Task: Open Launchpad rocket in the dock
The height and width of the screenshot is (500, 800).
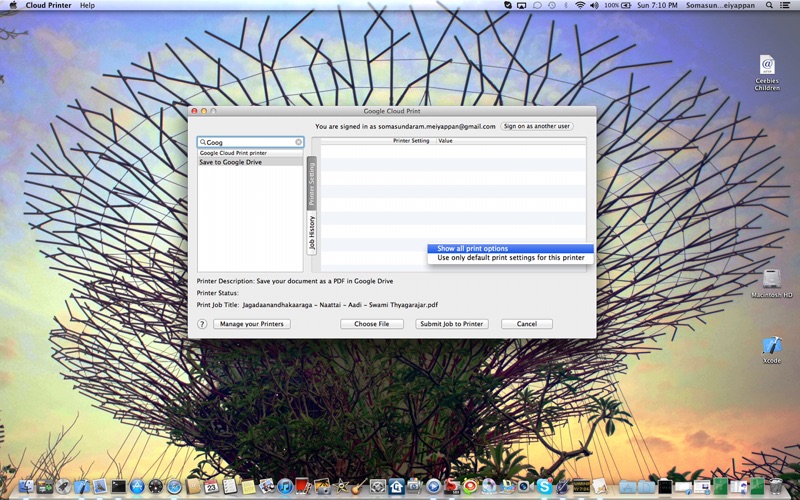Action: pyautogui.click(x=63, y=487)
